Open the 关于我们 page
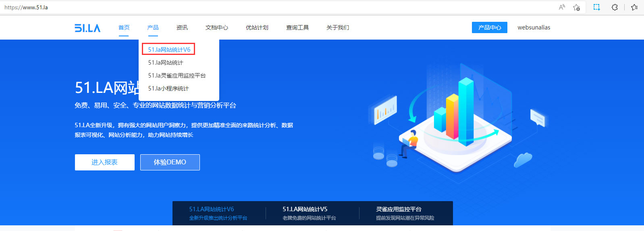The width and height of the screenshot is (644, 231). pos(337,27)
